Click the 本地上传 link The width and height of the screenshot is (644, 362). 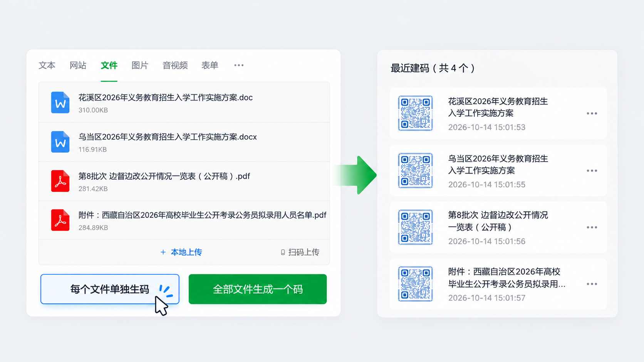[x=181, y=252]
